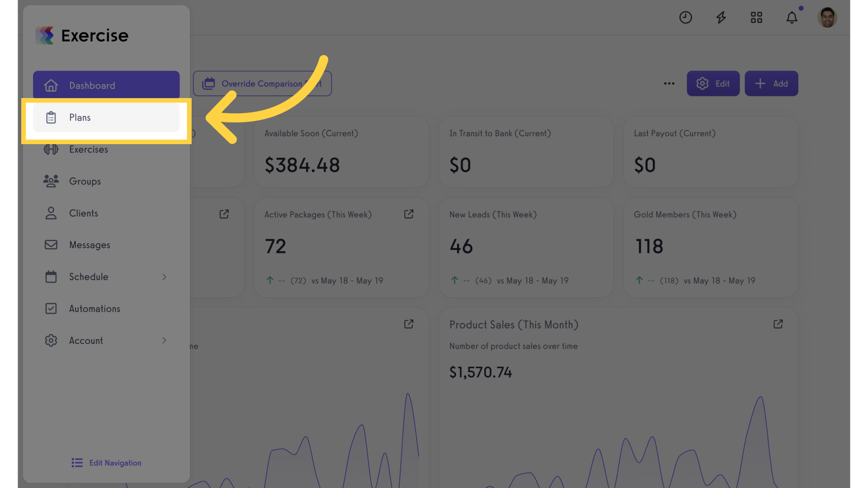Click the Dashboard home icon

pos(51,85)
